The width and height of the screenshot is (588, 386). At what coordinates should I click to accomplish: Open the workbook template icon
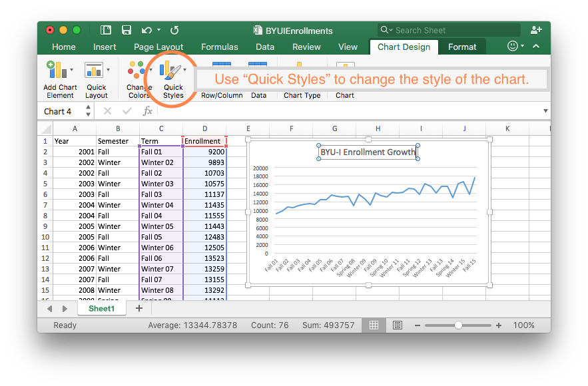(x=106, y=30)
